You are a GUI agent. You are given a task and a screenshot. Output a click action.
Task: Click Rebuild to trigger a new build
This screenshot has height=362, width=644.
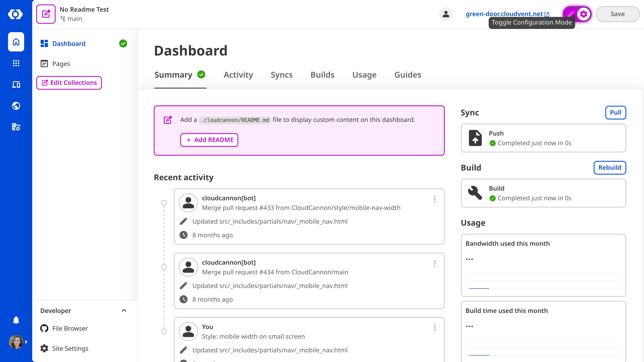610,168
